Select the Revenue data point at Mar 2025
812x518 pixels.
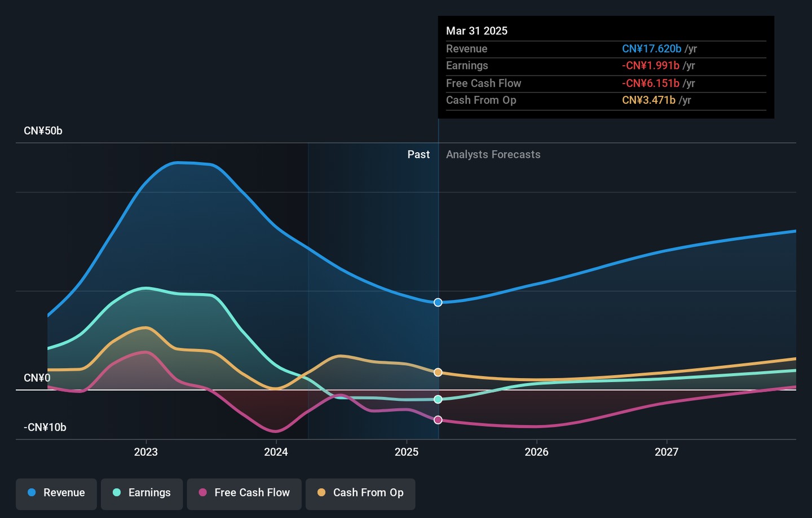pyautogui.click(x=438, y=303)
